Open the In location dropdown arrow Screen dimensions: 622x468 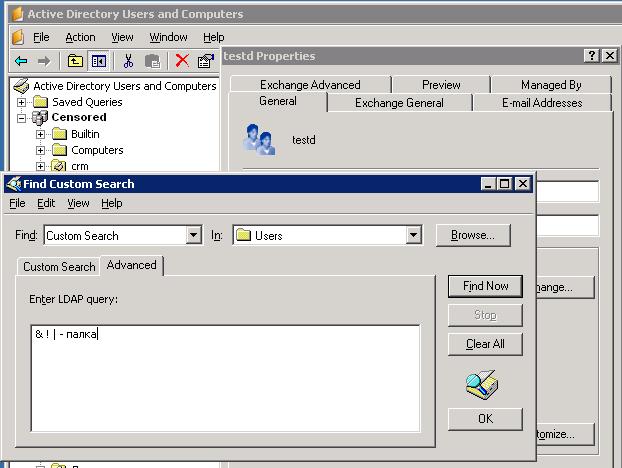pyautogui.click(x=413, y=235)
